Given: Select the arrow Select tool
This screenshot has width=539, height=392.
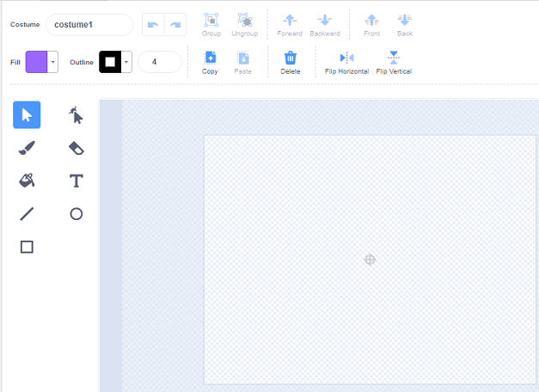Looking at the screenshot, I should point(27,115).
